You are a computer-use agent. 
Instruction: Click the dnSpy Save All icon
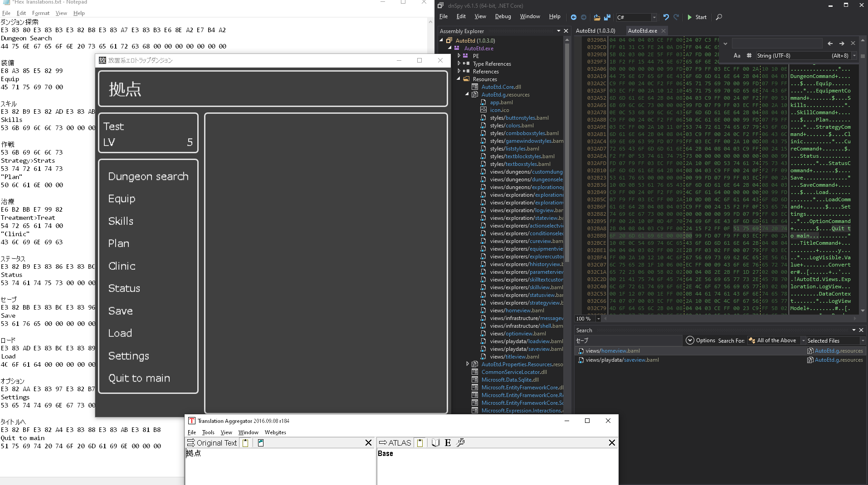click(607, 17)
